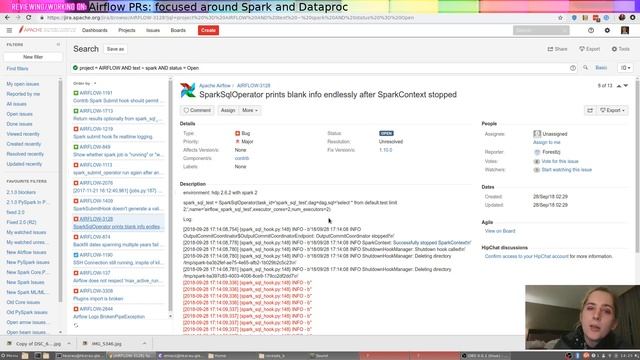Open fix version 1.10.0 link
The height and width of the screenshot is (360, 640).
pos(385,150)
